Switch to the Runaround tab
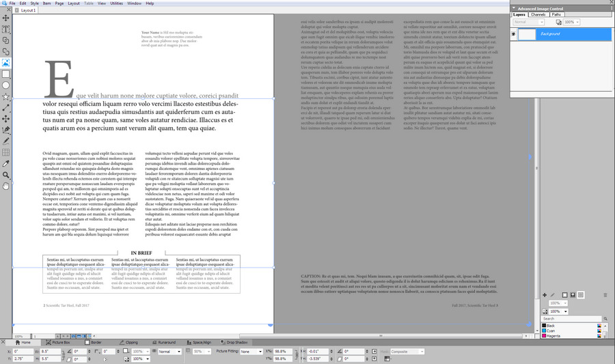 [x=167, y=342]
